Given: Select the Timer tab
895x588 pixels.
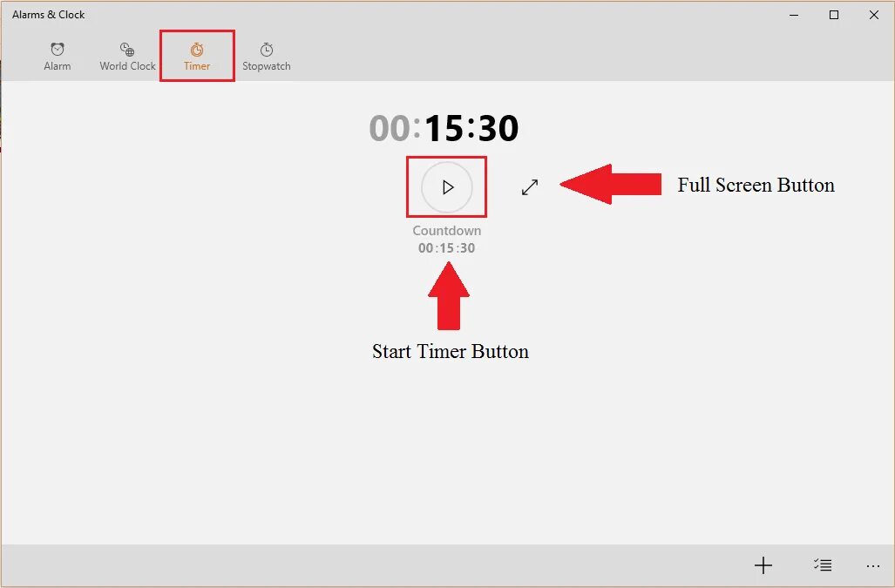Looking at the screenshot, I should pyautogui.click(x=197, y=56).
